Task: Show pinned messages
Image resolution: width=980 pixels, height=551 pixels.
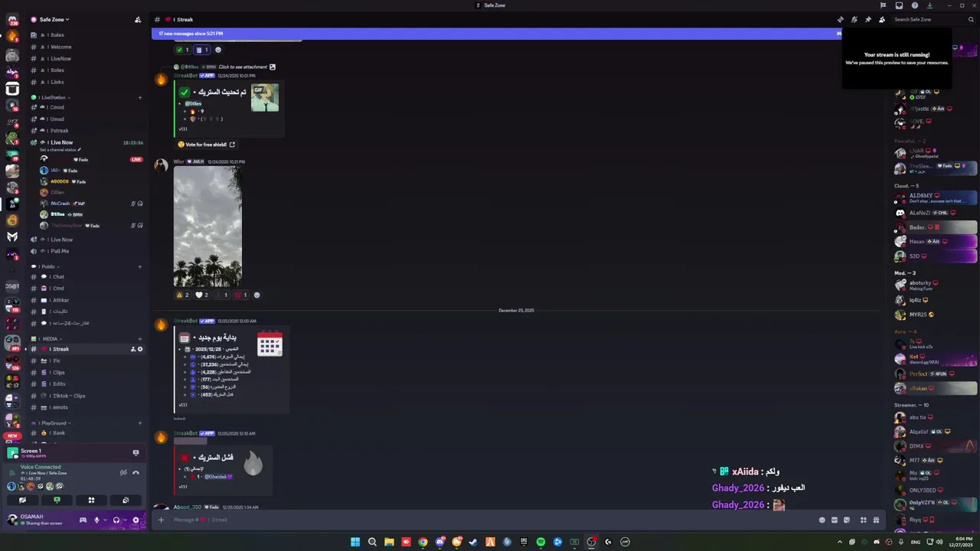Action: tap(868, 19)
